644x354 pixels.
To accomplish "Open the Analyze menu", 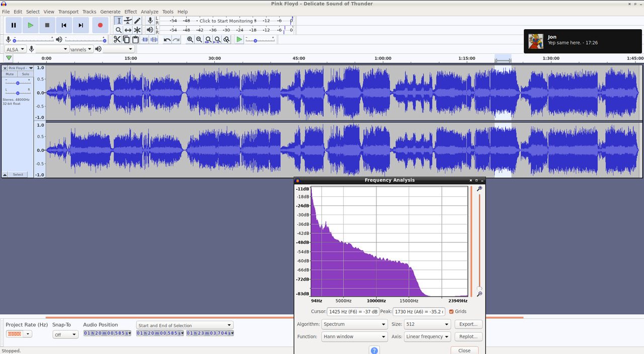I will (x=149, y=12).
